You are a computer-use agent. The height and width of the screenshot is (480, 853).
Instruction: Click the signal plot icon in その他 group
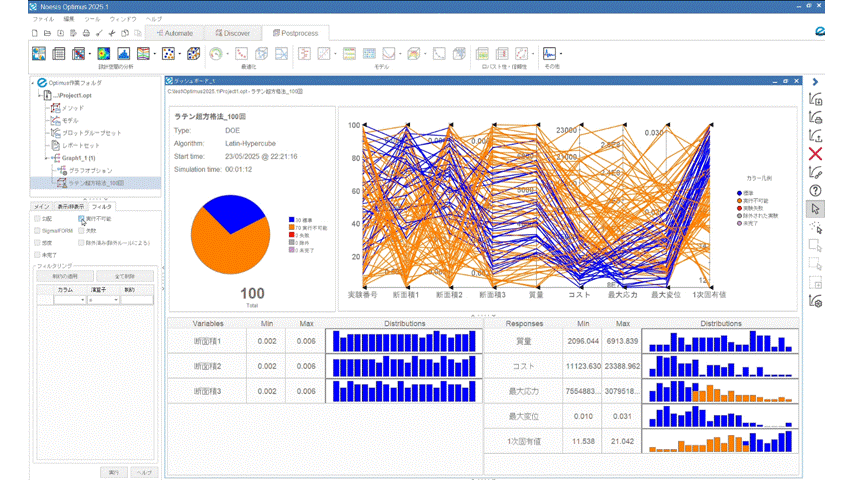pyautogui.click(x=549, y=54)
